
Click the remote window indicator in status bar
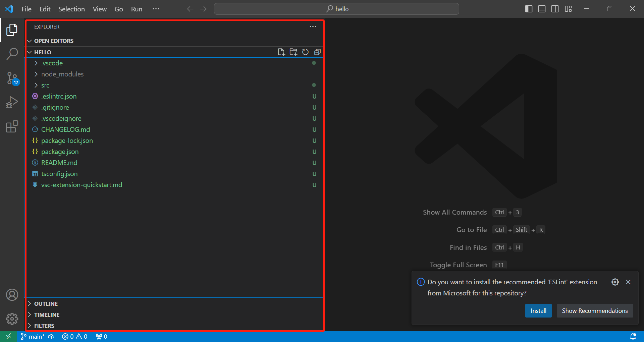click(x=8, y=336)
